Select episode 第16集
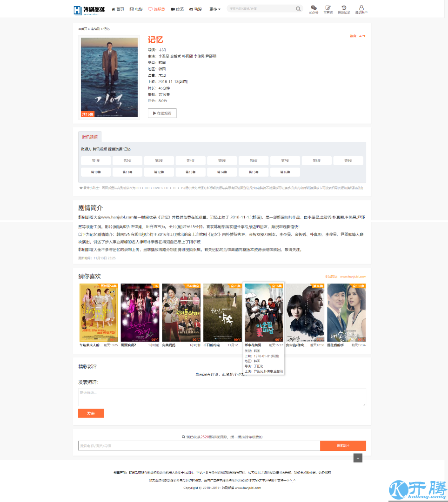 [x=285, y=172]
